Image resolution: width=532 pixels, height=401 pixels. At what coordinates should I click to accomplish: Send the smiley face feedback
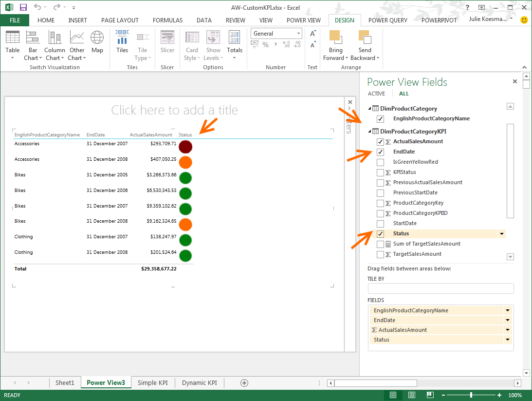[524, 19]
